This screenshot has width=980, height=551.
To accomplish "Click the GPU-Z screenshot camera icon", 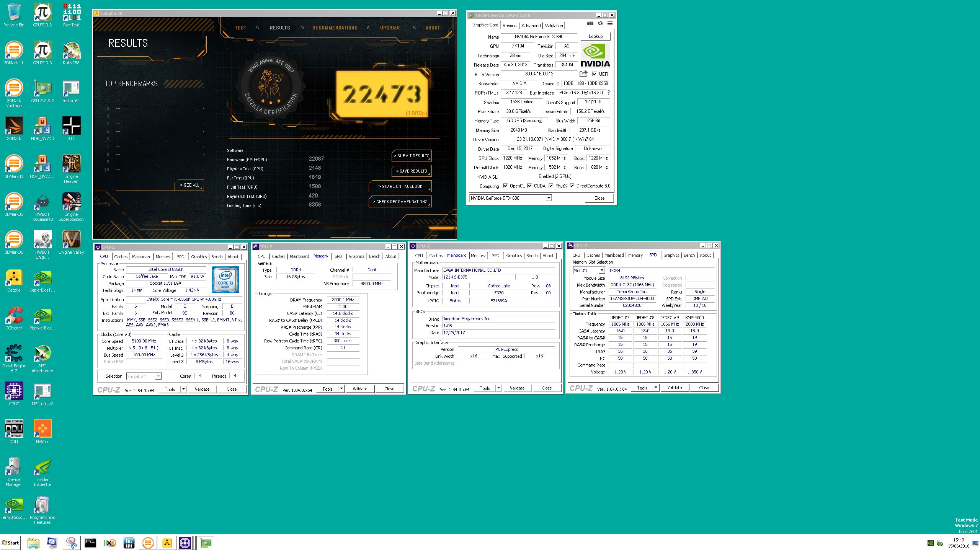I will pyautogui.click(x=590, y=24).
